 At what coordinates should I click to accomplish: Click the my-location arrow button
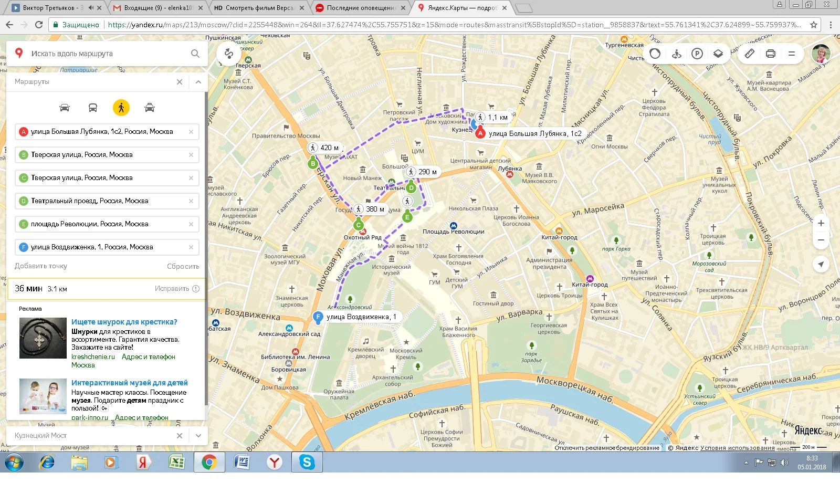tap(821, 264)
